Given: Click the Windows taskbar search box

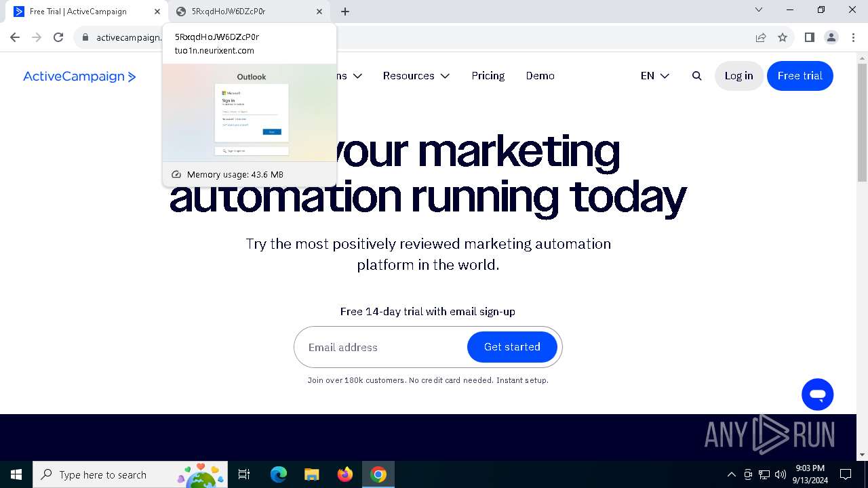Looking at the screenshot, I should 132,474.
